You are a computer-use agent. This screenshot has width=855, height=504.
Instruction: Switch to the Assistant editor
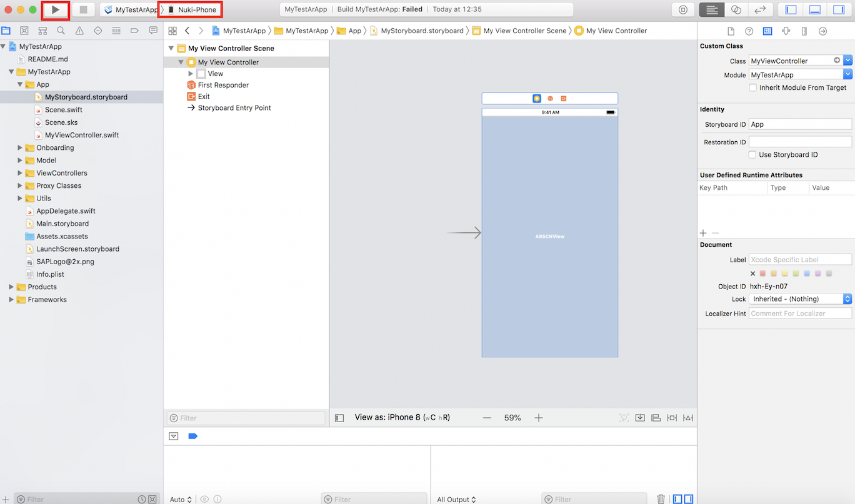point(736,10)
